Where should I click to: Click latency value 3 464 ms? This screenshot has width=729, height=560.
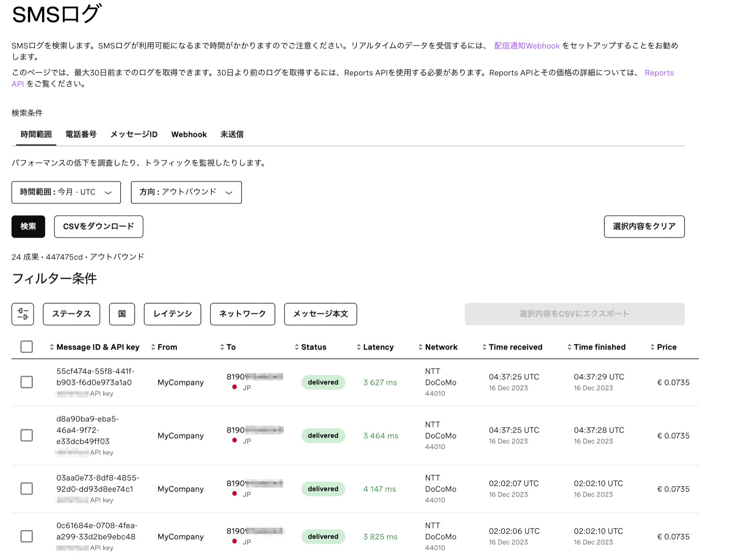click(381, 436)
